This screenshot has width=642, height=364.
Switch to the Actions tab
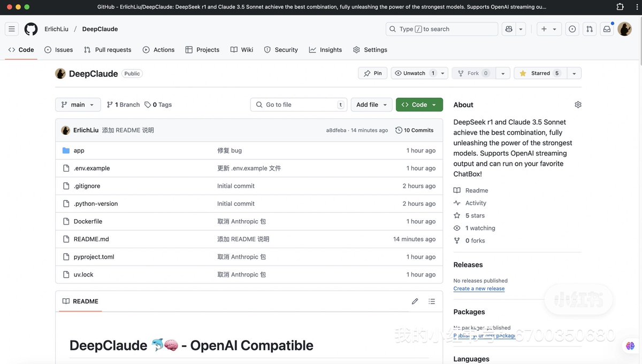(158, 50)
